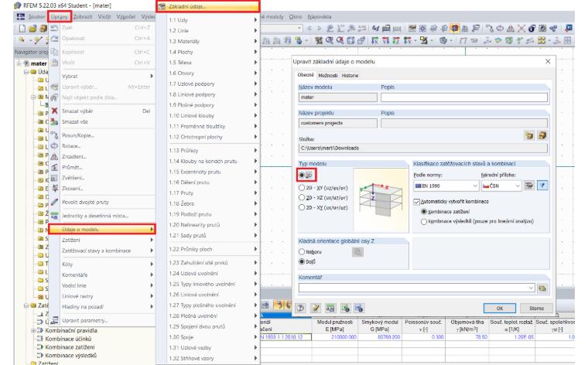
Task: Expand the Kombinační pravidla tree node
Action: [33, 330]
